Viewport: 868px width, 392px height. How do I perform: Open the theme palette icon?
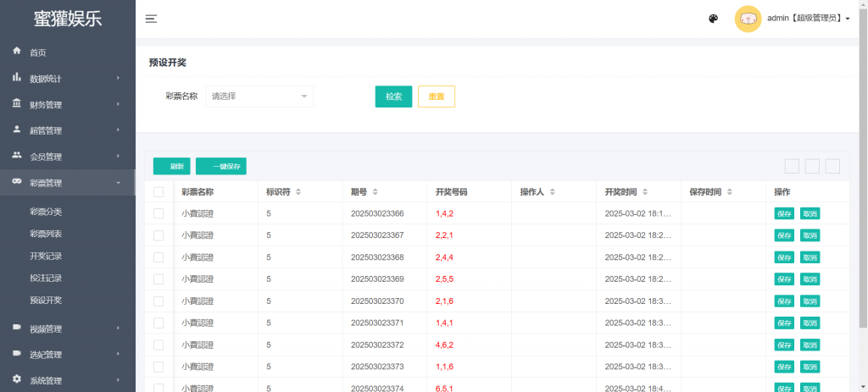713,19
